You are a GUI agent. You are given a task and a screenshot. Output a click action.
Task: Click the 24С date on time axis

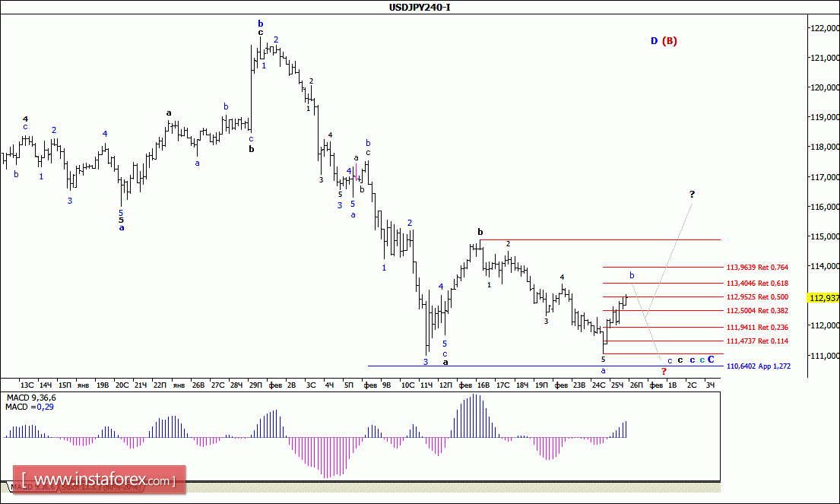tap(598, 385)
